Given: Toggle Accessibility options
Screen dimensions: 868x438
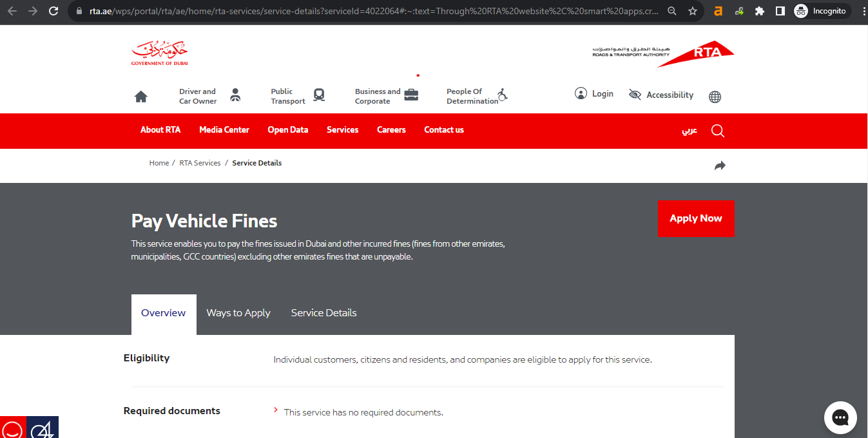Looking at the screenshot, I should click(x=661, y=95).
